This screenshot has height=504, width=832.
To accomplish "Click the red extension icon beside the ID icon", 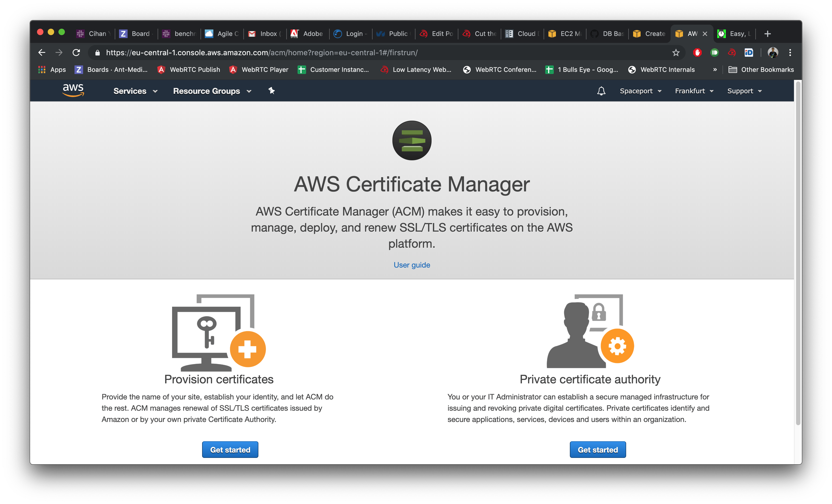I will [732, 53].
